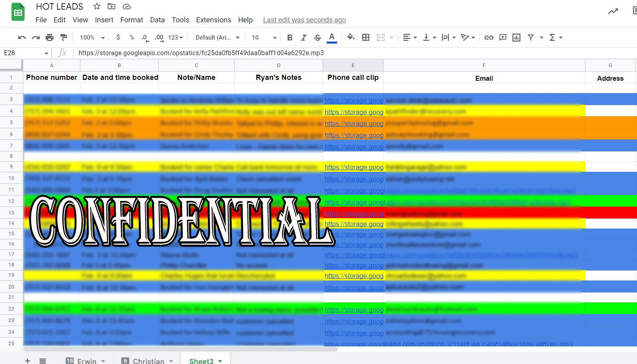Star the HOT LEADS spreadsheet

[x=97, y=6]
